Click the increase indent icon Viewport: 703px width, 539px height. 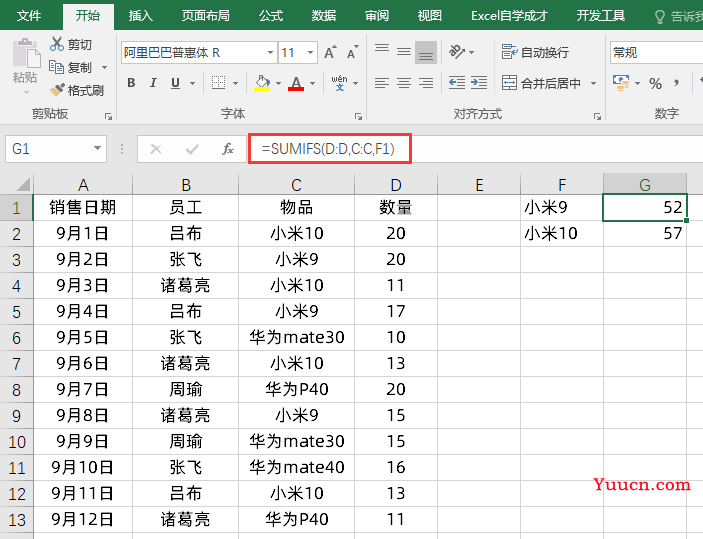click(x=479, y=83)
